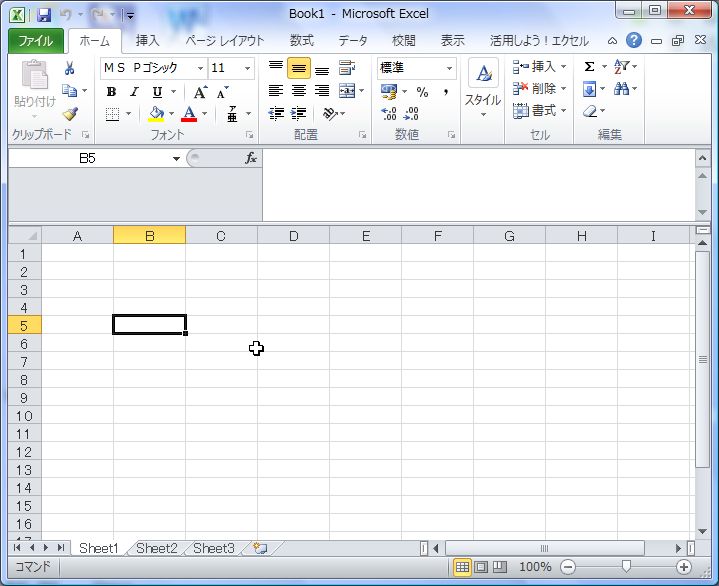
Task: Click the cell borders icon
Action: click(x=112, y=114)
